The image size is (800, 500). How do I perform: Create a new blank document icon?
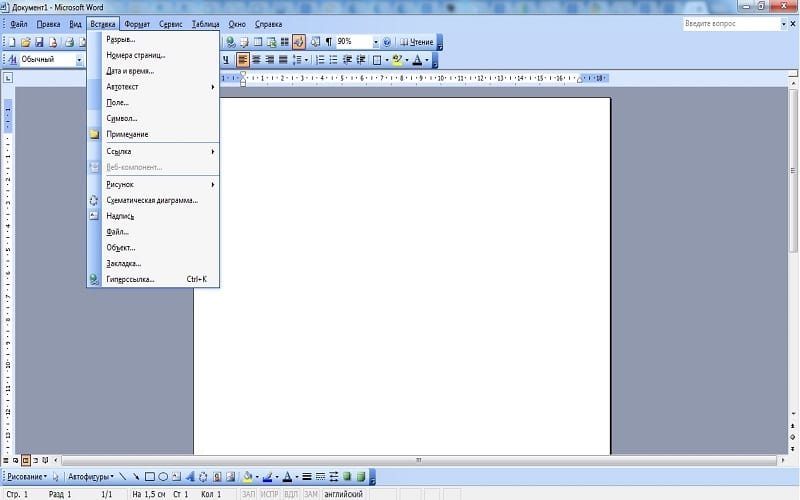point(11,42)
